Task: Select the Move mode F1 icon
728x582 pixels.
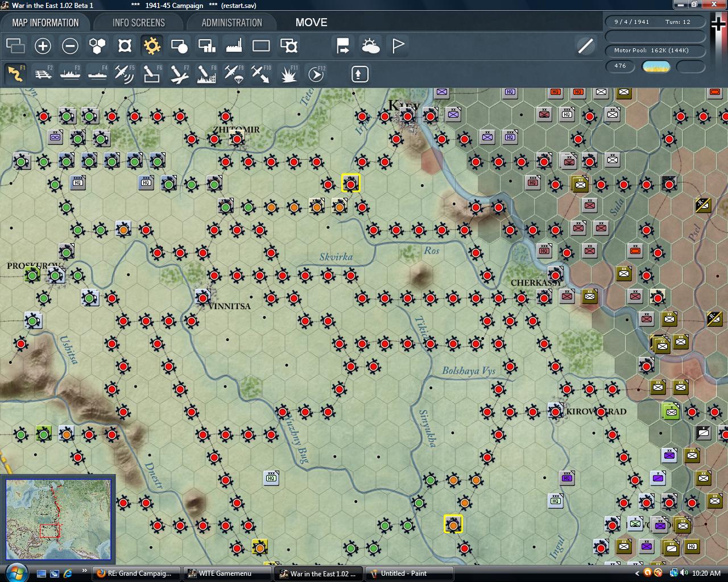Action: [x=15, y=74]
